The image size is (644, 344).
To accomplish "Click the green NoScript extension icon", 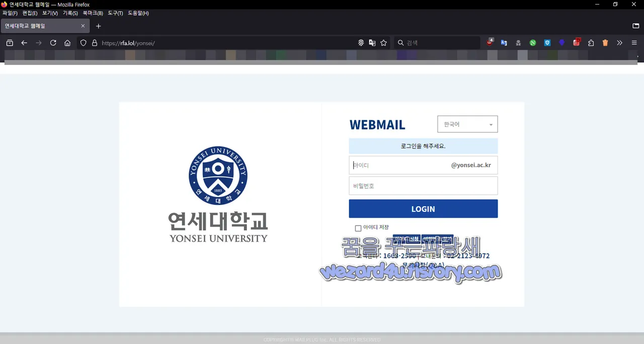I will tap(533, 43).
